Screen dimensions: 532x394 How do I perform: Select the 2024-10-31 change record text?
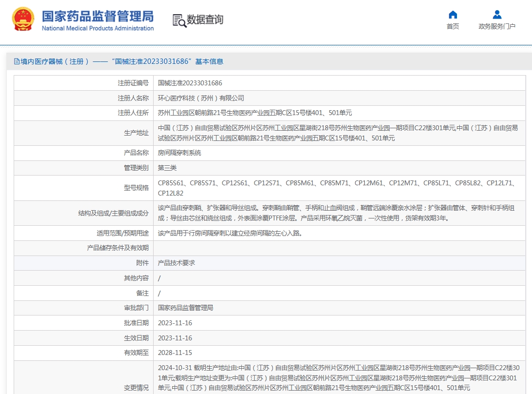tap(338, 378)
